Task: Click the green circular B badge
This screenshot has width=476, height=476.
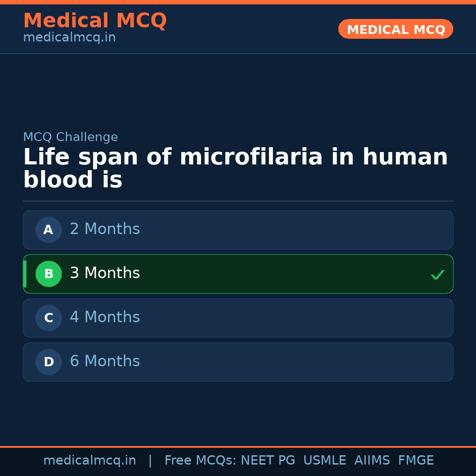Action: click(48, 274)
